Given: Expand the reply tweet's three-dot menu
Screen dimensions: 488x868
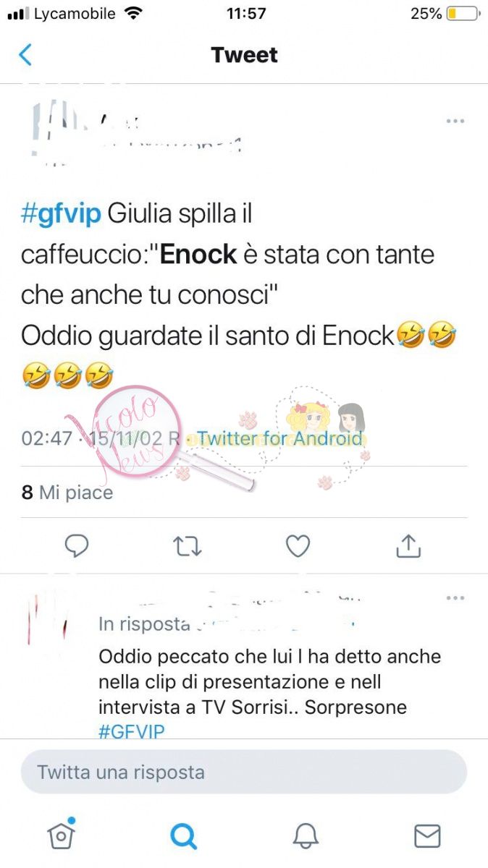Looking at the screenshot, I should (x=455, y=598).
